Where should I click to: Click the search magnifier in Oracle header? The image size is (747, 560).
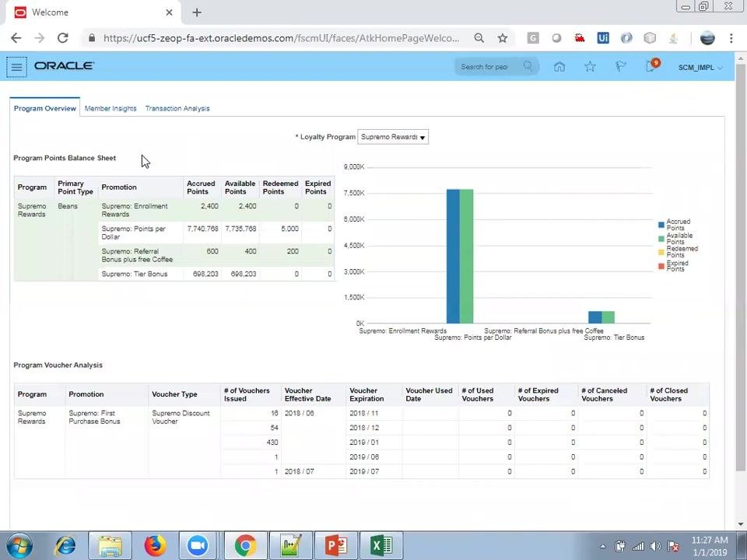tap(528, 66)
